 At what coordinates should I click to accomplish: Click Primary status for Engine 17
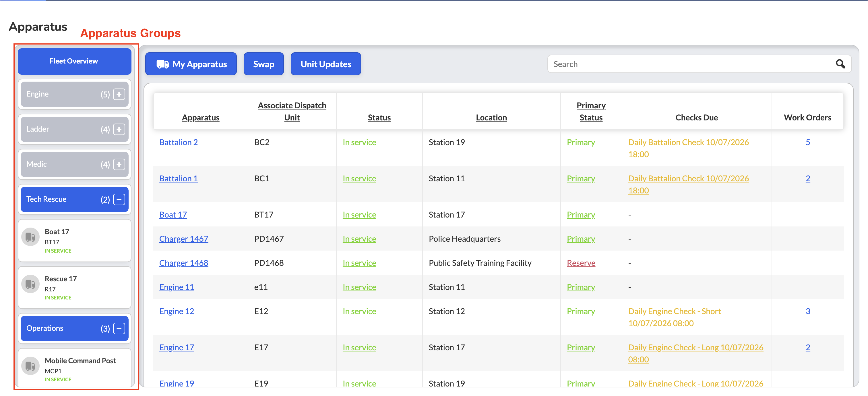581,347
